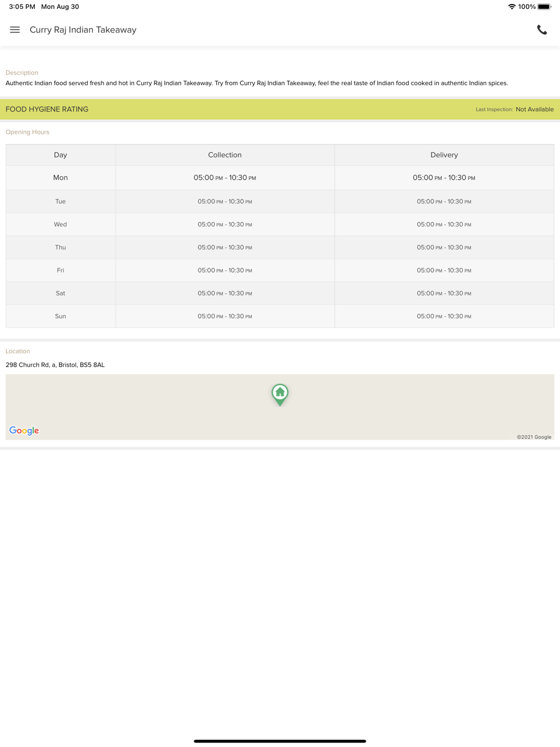The image size is (560, 747).
Task: Click the Sun row day cell
Action: coord(60,316)
